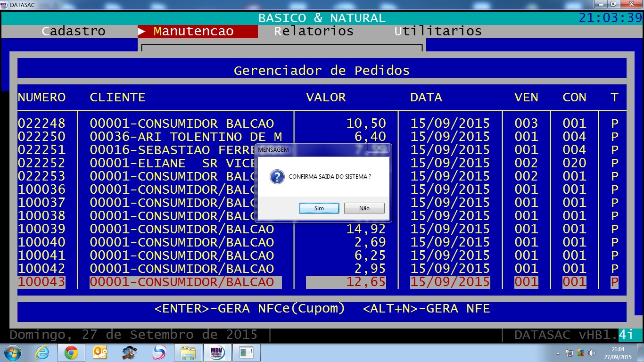
Task: Launch Internet Explorer from the taskbar
Action: 42,353
